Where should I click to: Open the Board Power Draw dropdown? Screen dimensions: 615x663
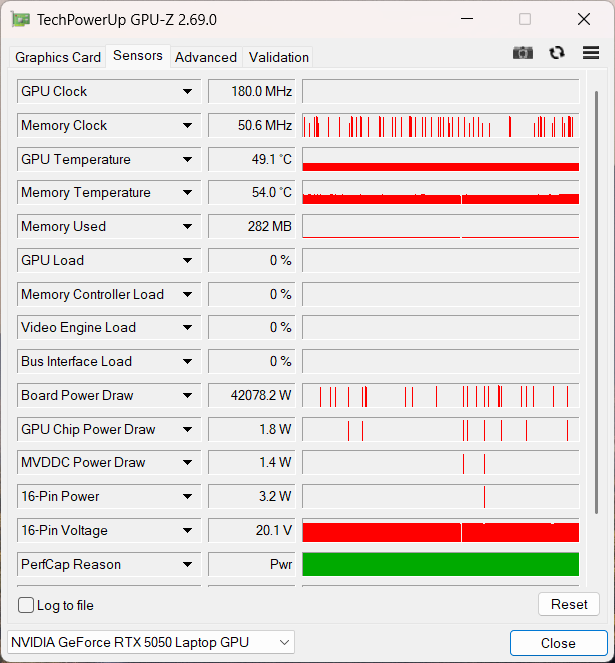pos(187,396)
